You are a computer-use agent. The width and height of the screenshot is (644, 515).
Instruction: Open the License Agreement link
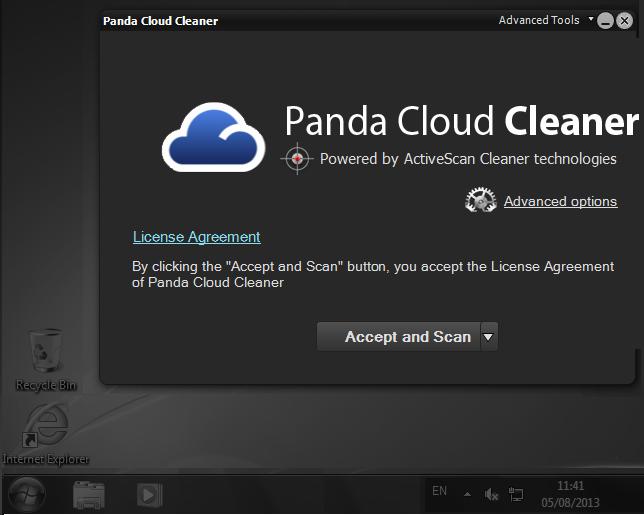[196, 237]
